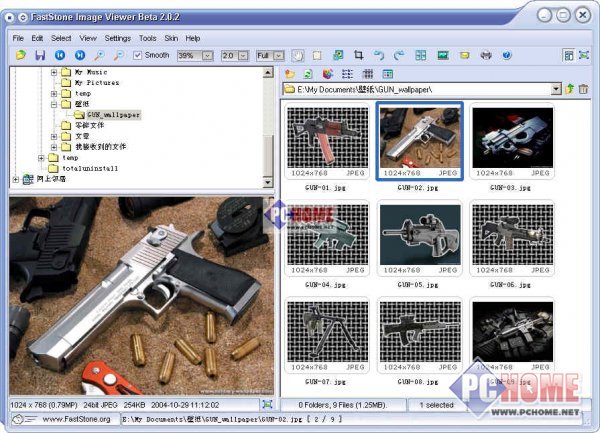Click the delete trash can icon

coord(583,89)
